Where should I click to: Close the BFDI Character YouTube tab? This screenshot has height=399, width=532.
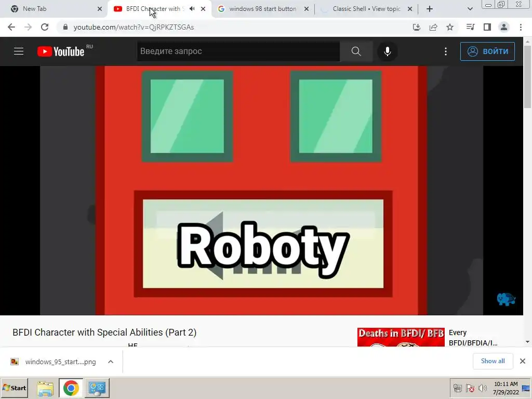click(x=203, y=9)
